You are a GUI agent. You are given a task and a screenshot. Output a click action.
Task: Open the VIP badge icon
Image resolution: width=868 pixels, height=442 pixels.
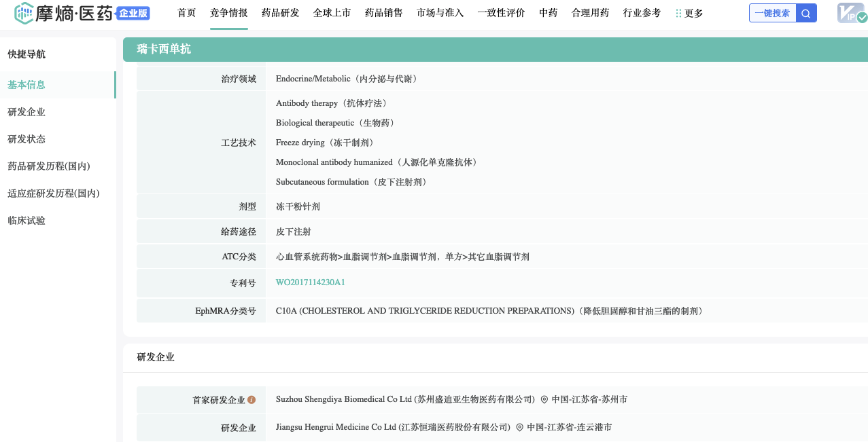tap(852, 13)
